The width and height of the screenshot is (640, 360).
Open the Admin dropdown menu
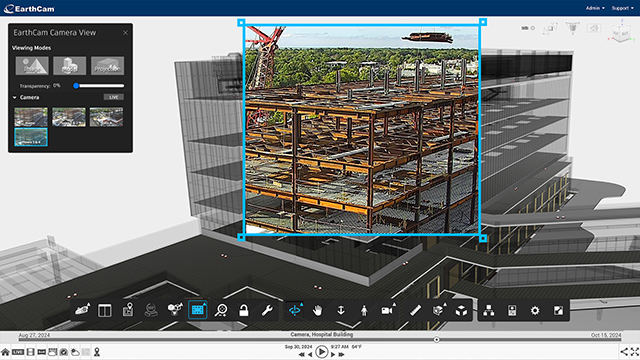595,8
